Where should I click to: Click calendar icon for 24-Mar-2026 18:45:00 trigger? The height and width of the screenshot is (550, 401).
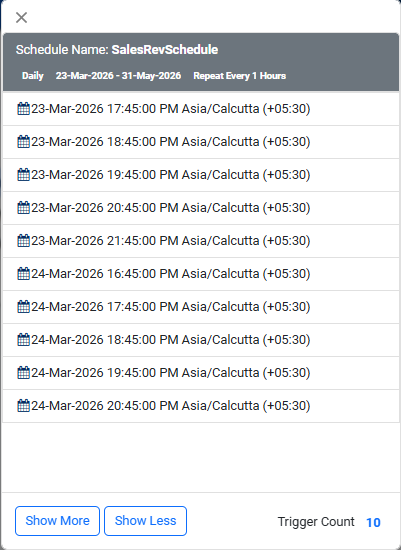click(24, 339)
